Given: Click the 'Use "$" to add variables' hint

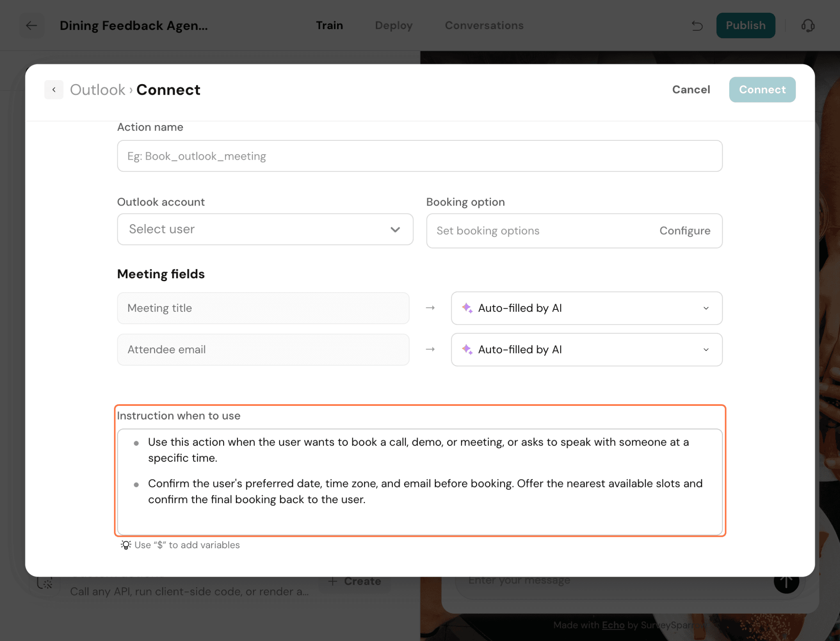Looking at the screenshot, I should [180, 545].
